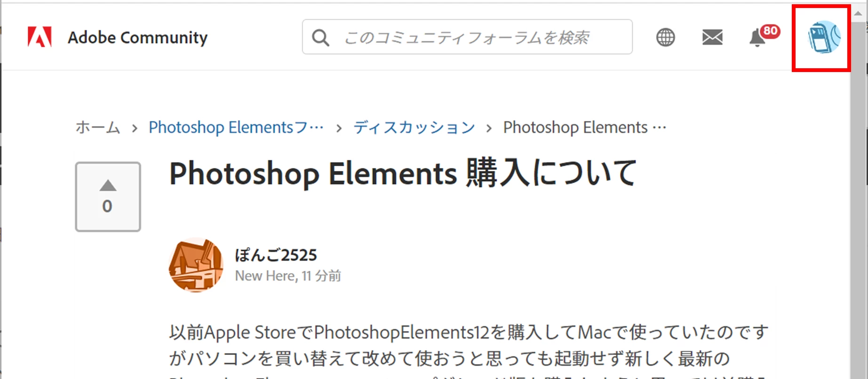The height and width of the screenshot is (379, 868).
Task: Upvote the post with the arrow
Action: 108,185
